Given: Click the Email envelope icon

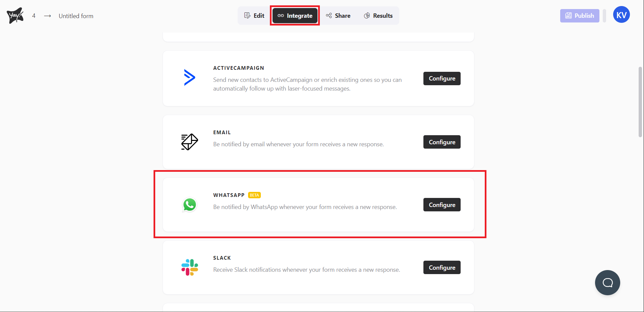Looking at the screenshot, I should point(189,142).
